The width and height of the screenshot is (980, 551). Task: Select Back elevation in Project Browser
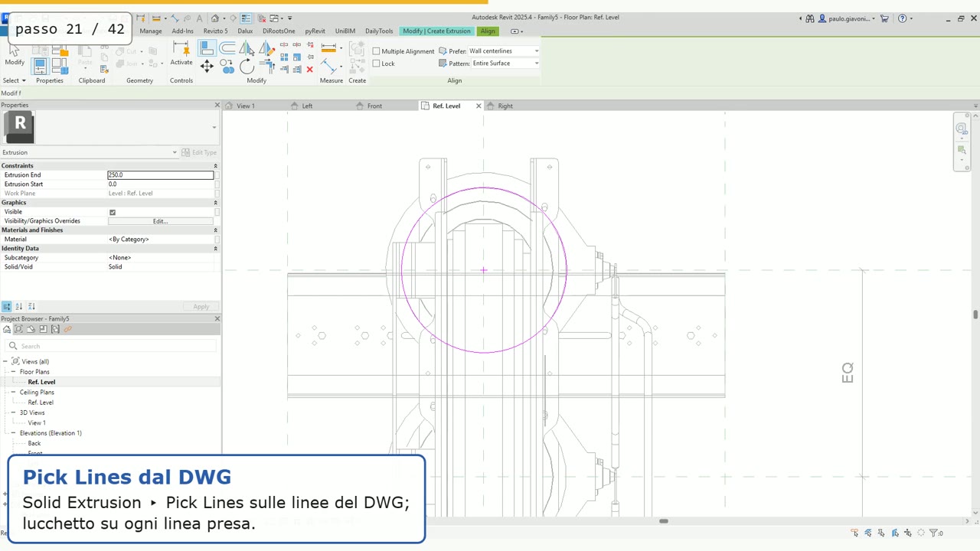click(x=34, y=443)
